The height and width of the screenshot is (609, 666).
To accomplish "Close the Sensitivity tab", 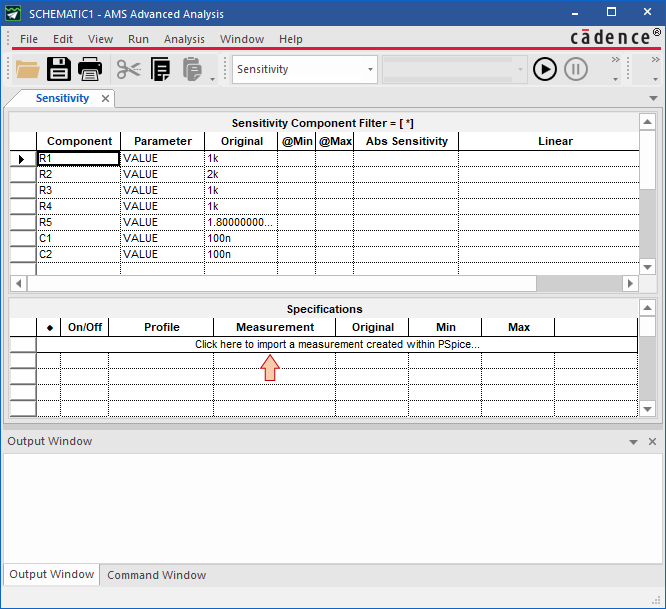I will [x=105, y=99].
